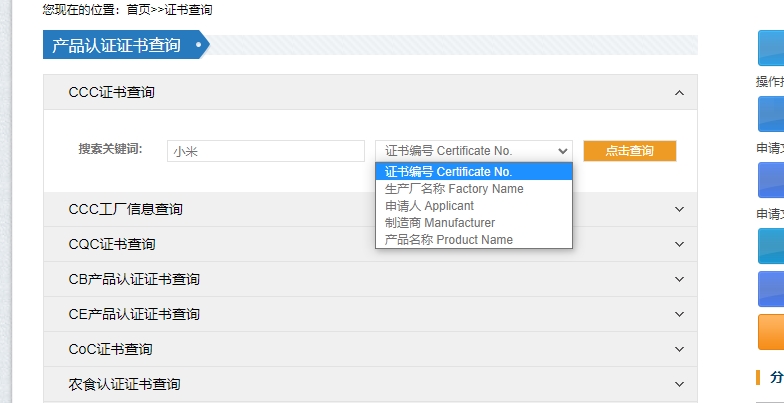This screenshot has height=403, width=784.
Task: Click the search keyword input containing 小米
Action: (x=265, y=151)
